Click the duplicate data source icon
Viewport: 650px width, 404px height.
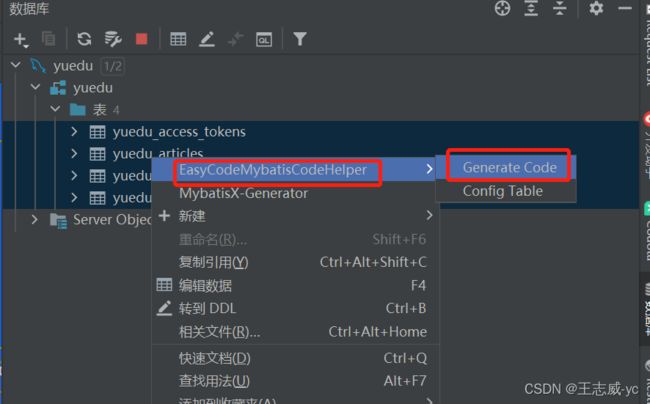[x=49, y=39]
